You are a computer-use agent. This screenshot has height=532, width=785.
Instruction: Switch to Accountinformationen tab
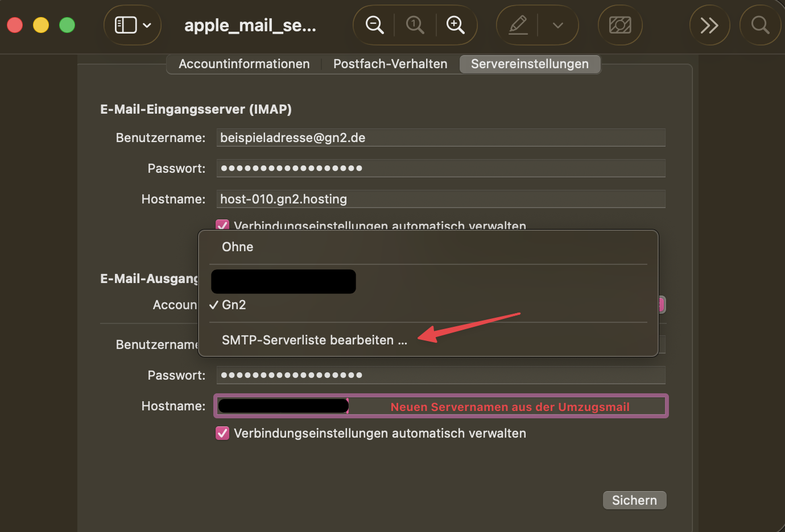click(x=244, y=64)
